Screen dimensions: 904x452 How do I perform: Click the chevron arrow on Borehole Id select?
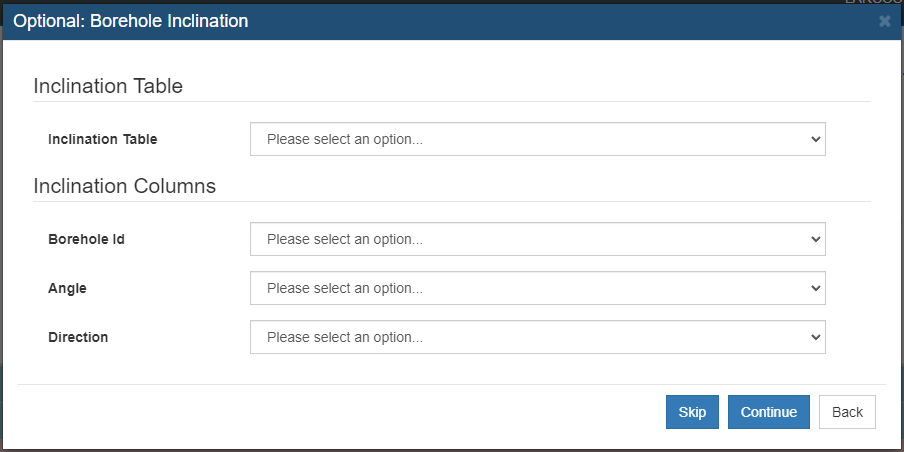pos(815,239)
